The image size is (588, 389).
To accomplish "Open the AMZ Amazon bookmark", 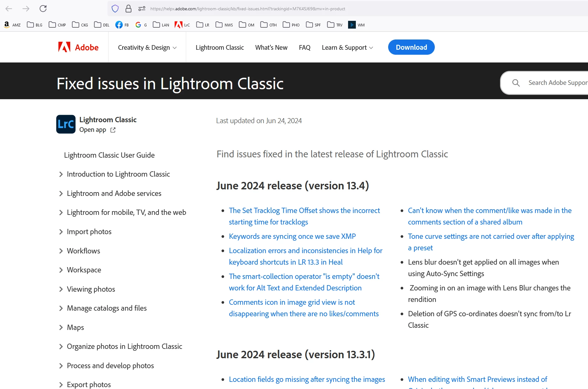I will pyautogui.click(x=12, y=25).
